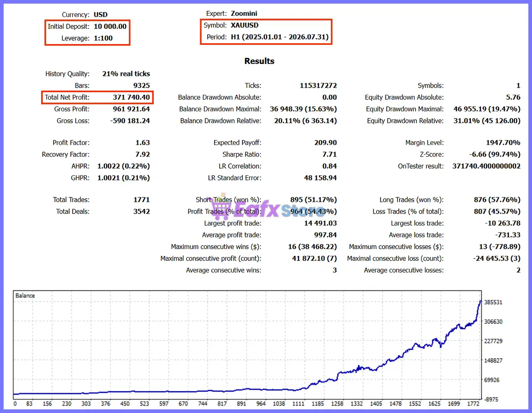Click the 'Balance' chart legend label
The width and height of the screenshot is (532, 413).
[25, 295]
